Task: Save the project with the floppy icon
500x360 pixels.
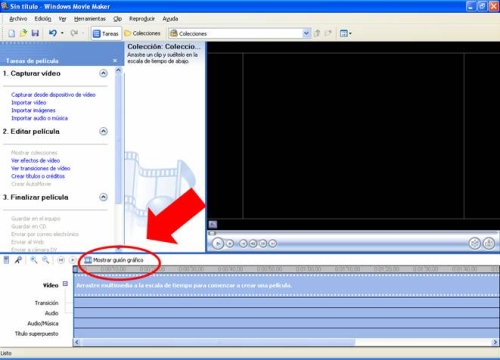Action: [x=35, y=33]
